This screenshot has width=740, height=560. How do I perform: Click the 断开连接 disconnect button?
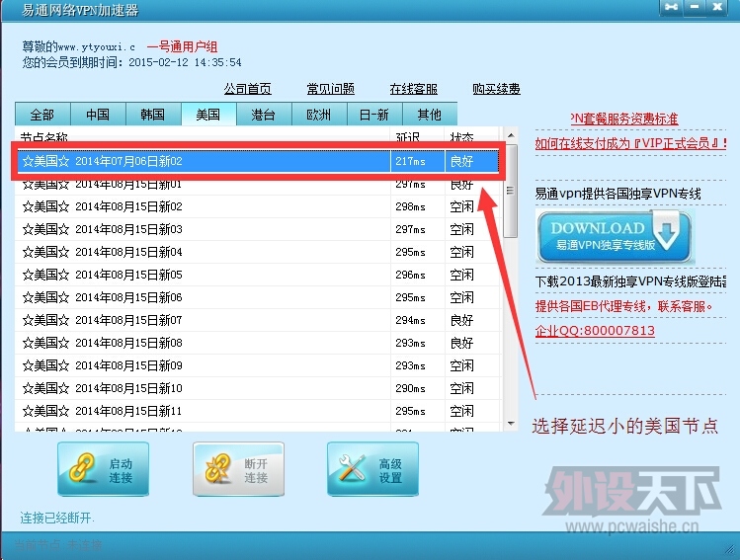[x=238, y=469]
